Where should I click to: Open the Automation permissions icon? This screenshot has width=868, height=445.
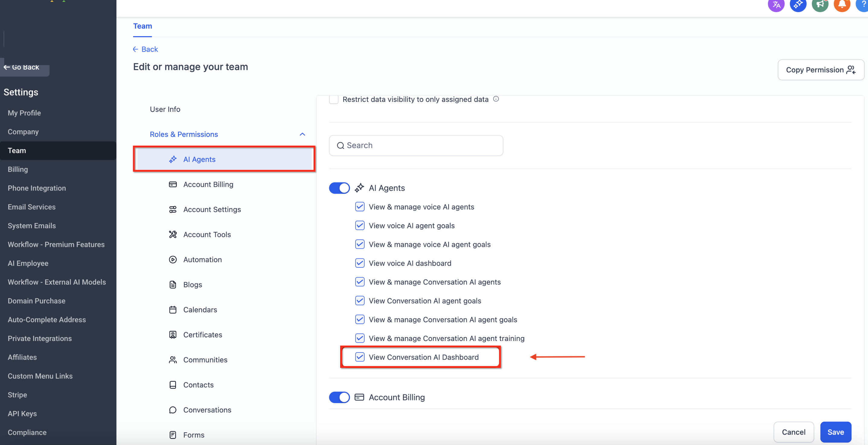pyautogui.click(x=173, y=260)
